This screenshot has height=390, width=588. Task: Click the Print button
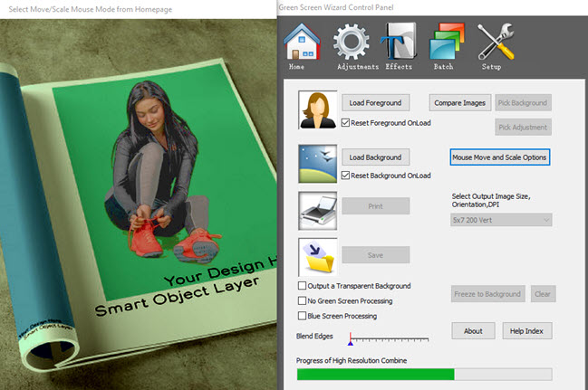click(x=375, y=206)
